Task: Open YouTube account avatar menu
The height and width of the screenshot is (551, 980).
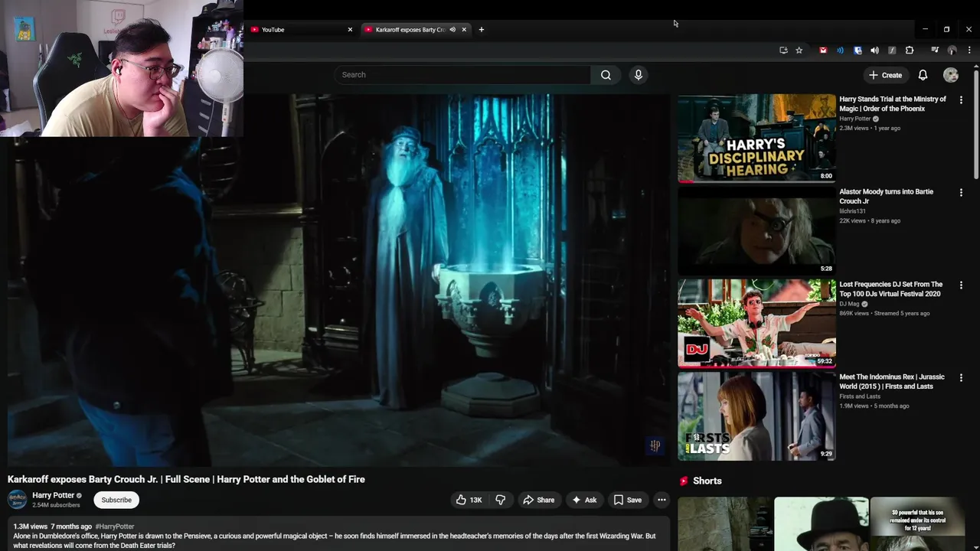Action: [x=951, y=75]
